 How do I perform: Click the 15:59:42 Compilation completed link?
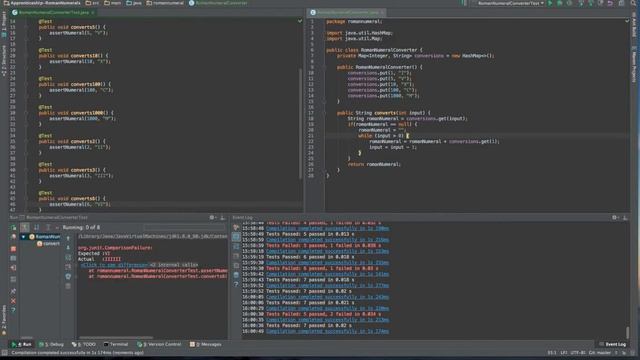[327, 274]
